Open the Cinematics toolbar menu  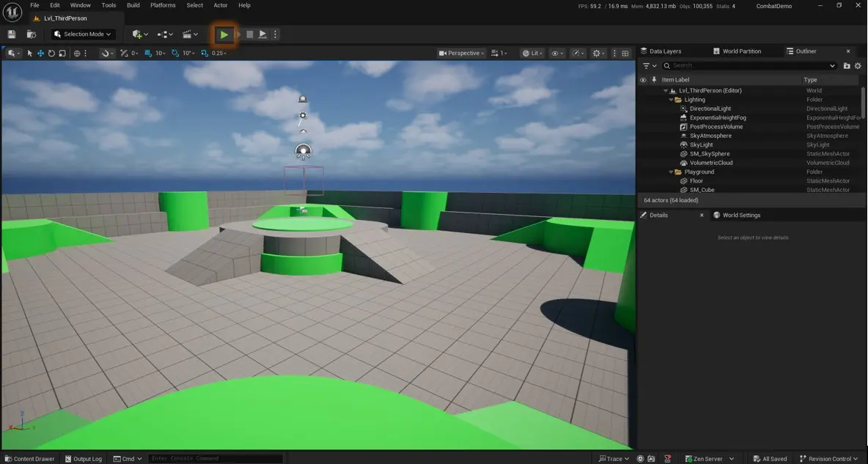188,34
